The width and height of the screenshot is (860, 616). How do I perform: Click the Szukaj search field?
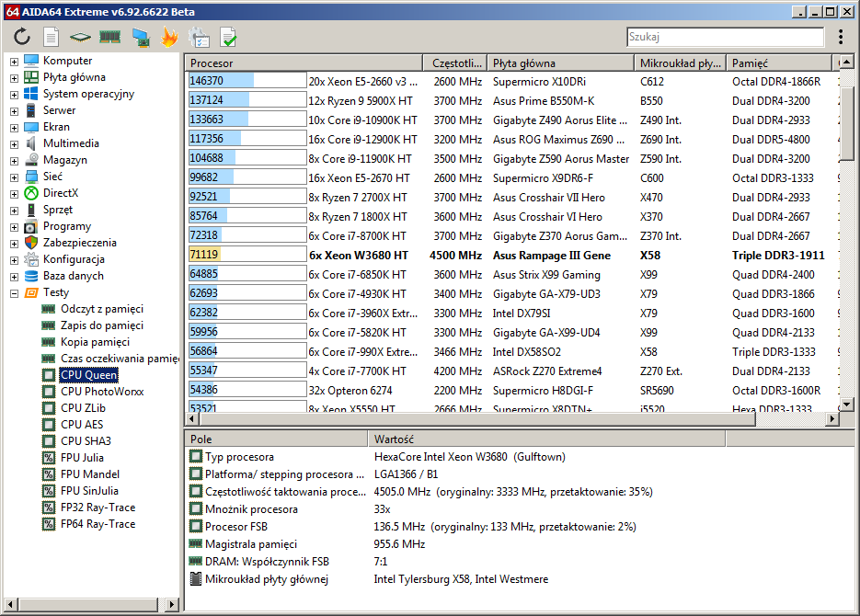click(725, 38)
